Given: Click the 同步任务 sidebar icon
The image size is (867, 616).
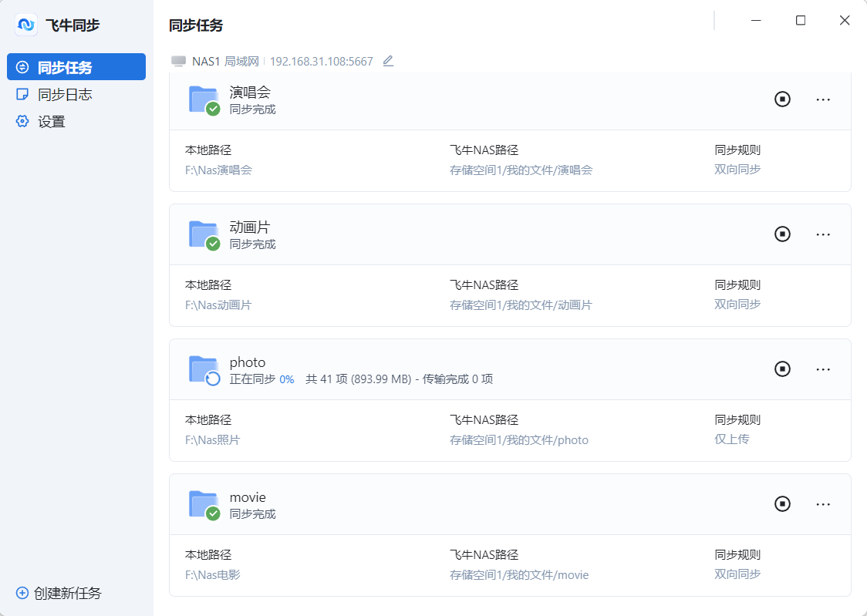Looking at the screenshot, I should [22, 67].
